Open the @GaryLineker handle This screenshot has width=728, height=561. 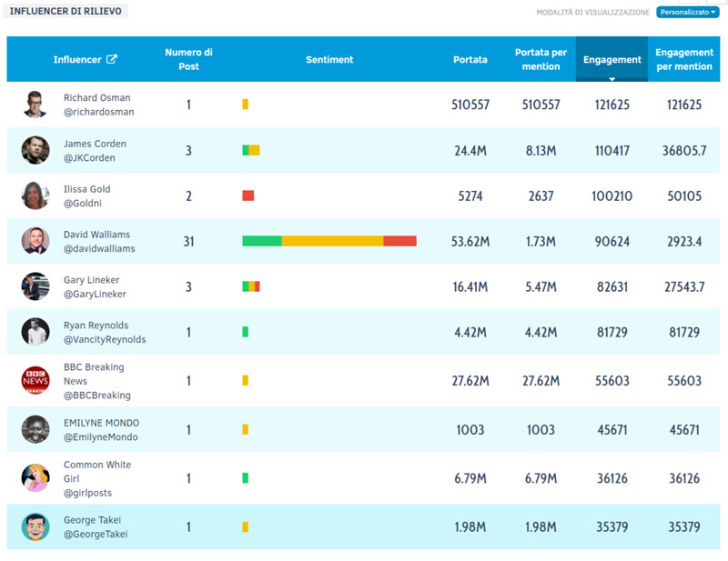tap(95, 295)
